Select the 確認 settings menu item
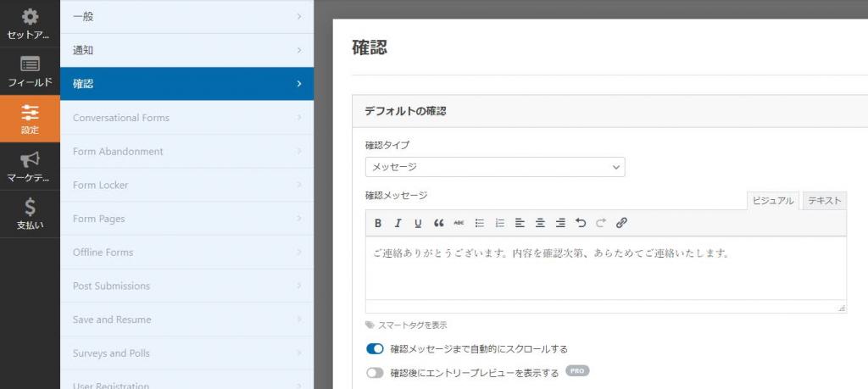868x389 pixels. click(187, 84)
